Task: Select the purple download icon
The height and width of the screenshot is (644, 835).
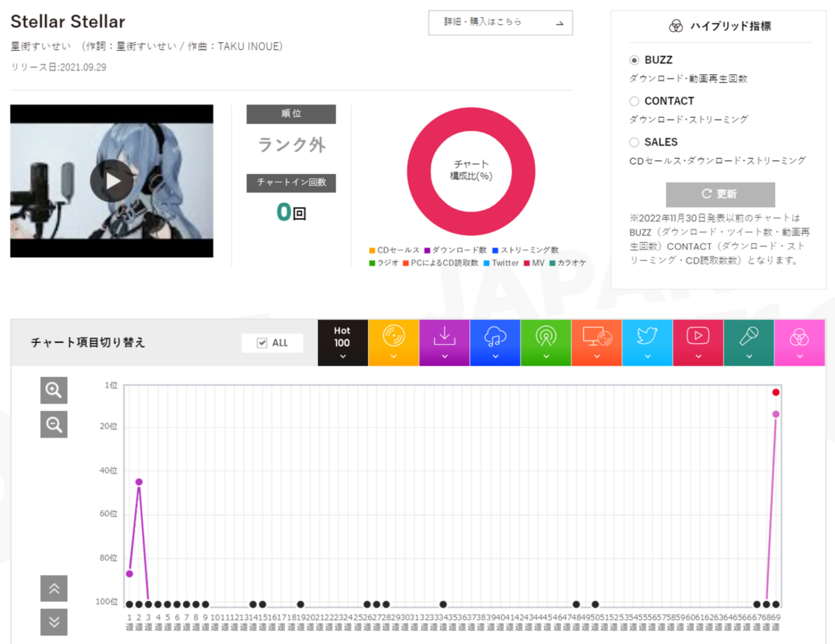Action: (444, 336)
